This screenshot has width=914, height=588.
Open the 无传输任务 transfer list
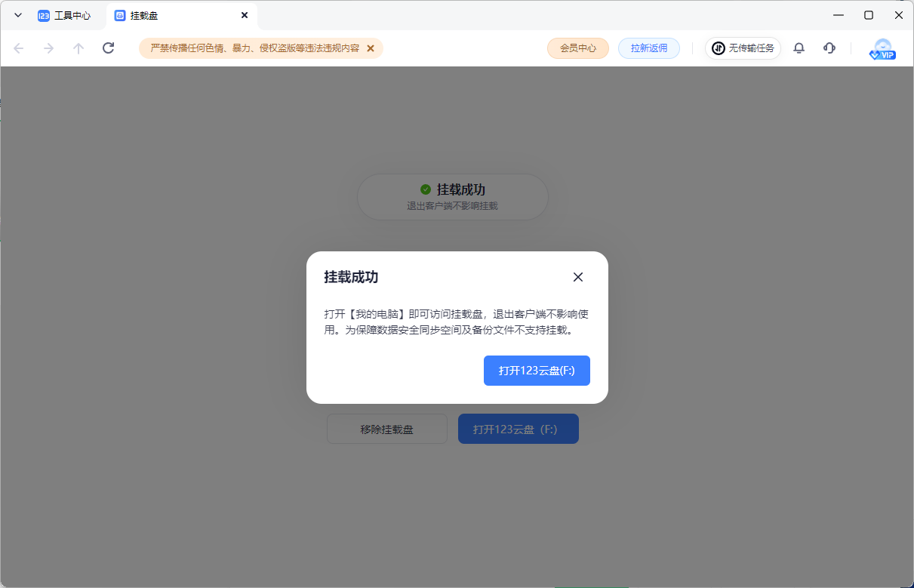coord(743,48)
